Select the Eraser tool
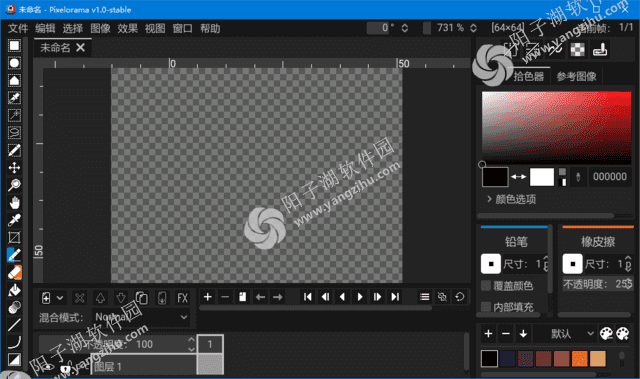Viewport: 640px width, 379px height. point(14,273)
